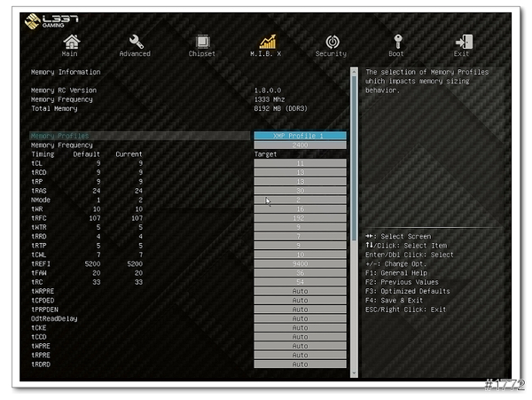Click the tREFI timing row label
The height and width of the screenshot is (400, 532).
(x=41, y=263)
